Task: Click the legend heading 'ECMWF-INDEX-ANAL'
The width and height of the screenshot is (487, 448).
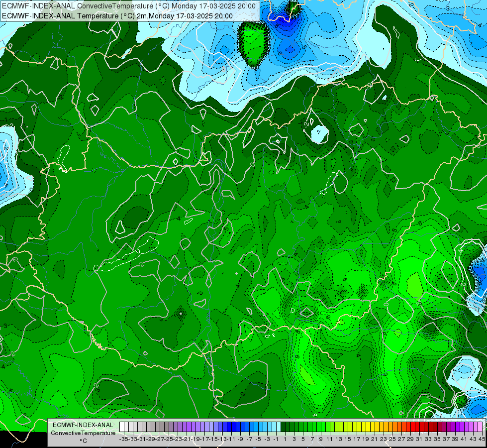Action: [x=83, y=425]
